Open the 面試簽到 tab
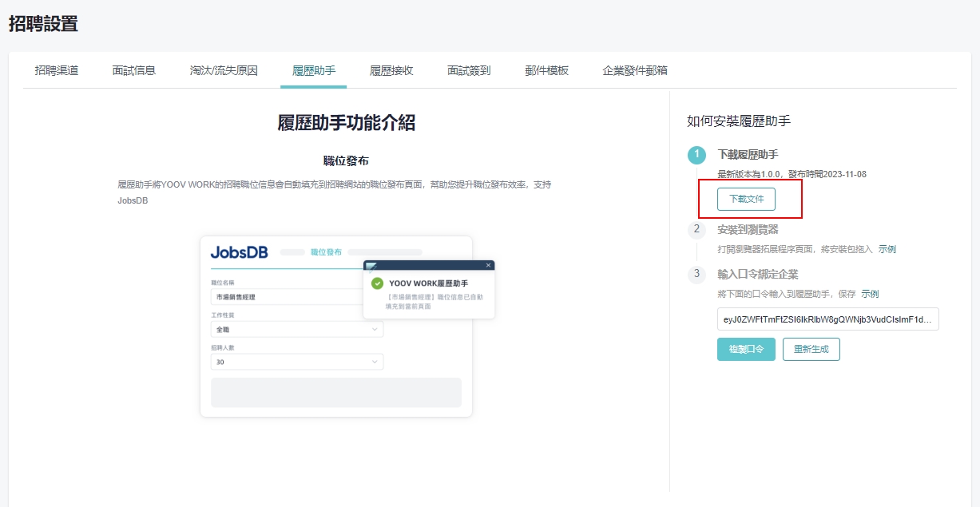980x507 pixels. (469, 70)
